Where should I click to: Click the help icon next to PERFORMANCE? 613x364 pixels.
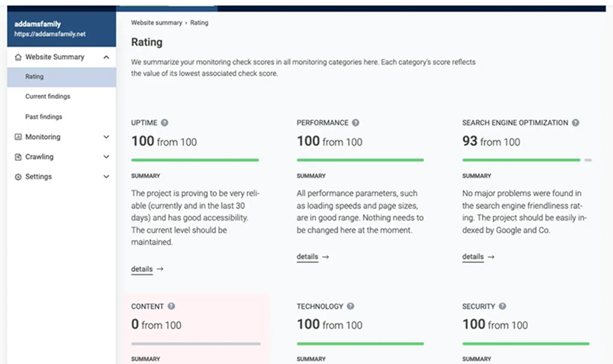pos(356,123)
